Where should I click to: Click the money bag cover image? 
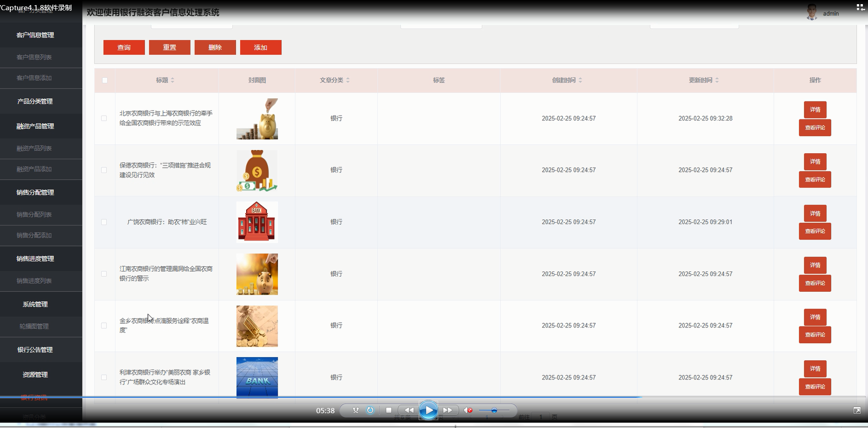[257, 170]
